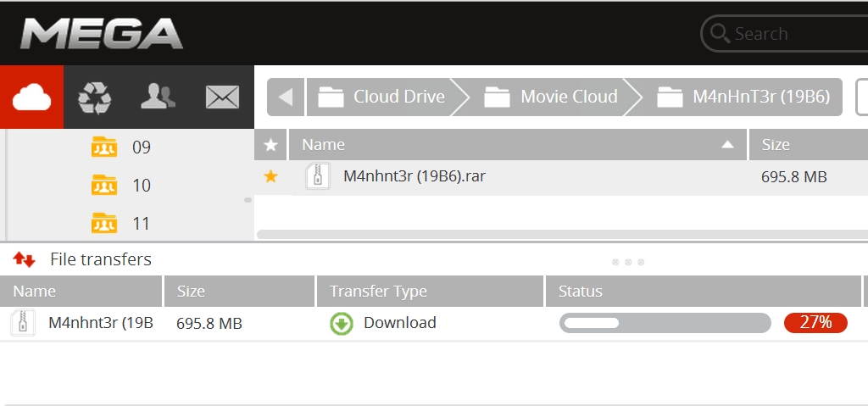Sort file list by Size column

pyautogui.click(x=808, y=145)
